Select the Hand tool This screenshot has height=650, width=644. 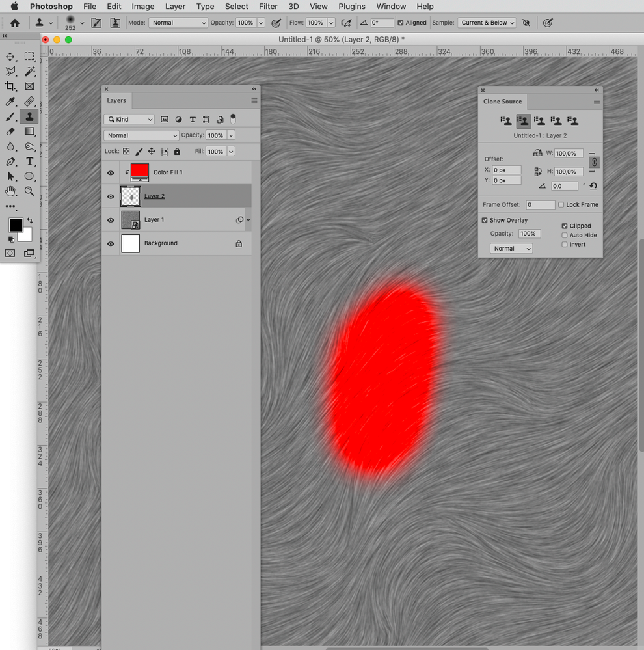coord(10,191)
